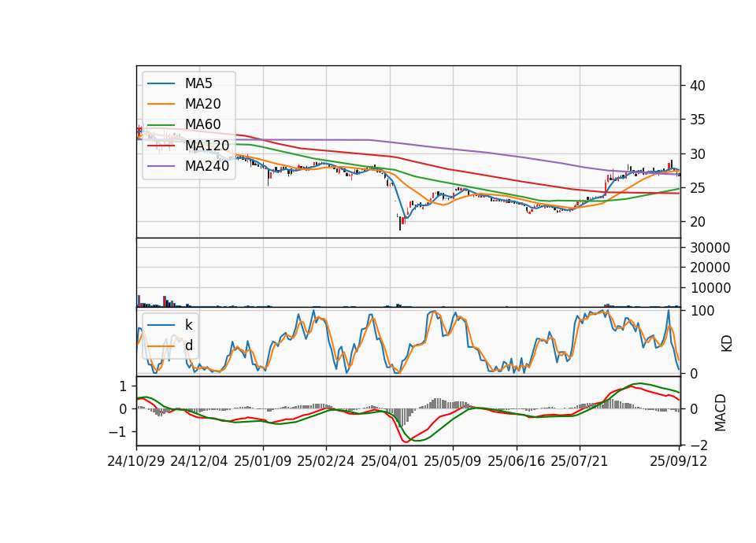This screenshot has height=543, width=756.
Task: Click the 25/04/01 date axis label
Action: [390, 461]
